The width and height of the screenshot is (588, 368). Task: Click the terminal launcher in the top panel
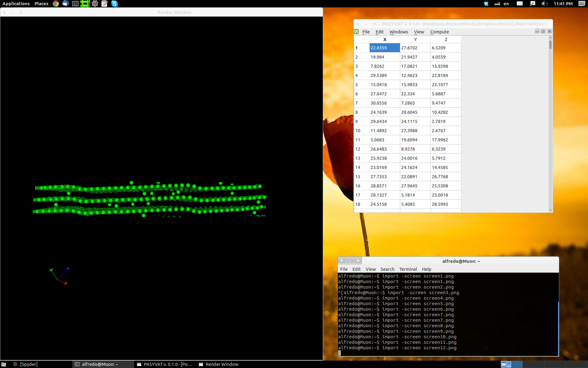[75, 4]
